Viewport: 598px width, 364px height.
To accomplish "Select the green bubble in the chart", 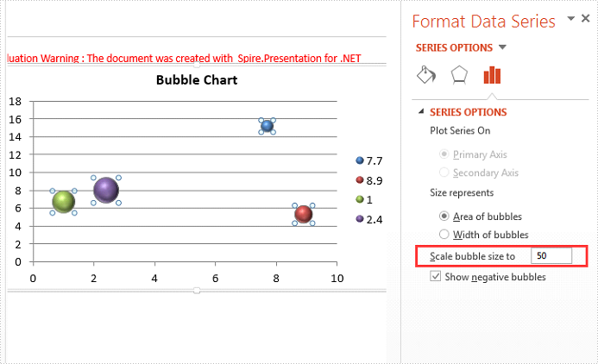I will [63, 202].
